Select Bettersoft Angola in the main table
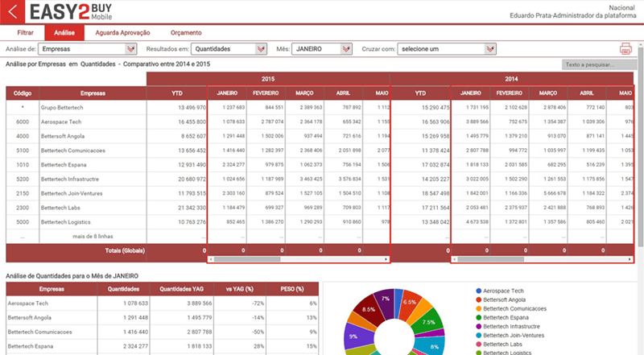 pos(63,136)
